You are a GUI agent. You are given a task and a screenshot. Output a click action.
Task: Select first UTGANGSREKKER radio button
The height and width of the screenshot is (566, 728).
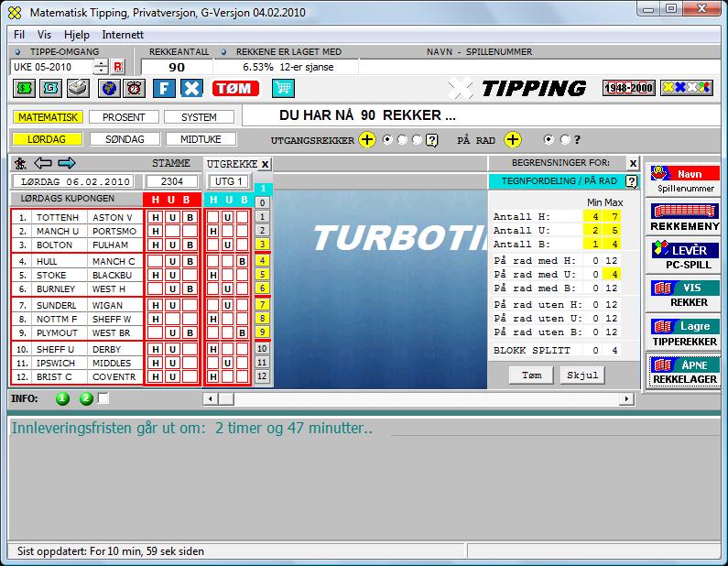click(x=387, y=140)
